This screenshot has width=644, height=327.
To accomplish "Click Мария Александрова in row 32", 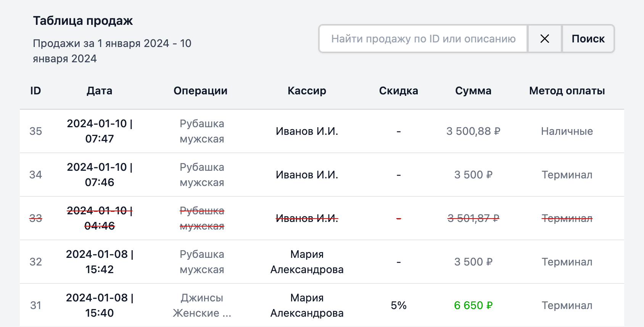I will coord(307,262).
